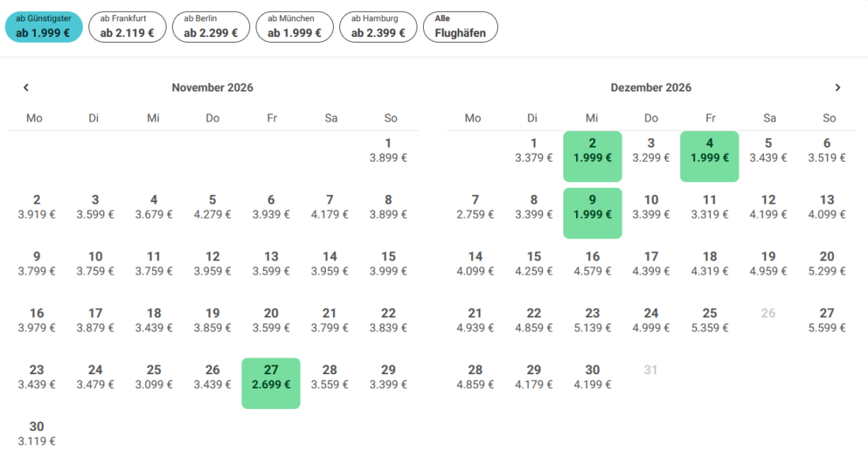Screen dimensions: 868x472
Task: Select December 7 at 2.759 €
Action: pyautogui.click(x=476, y=208)
